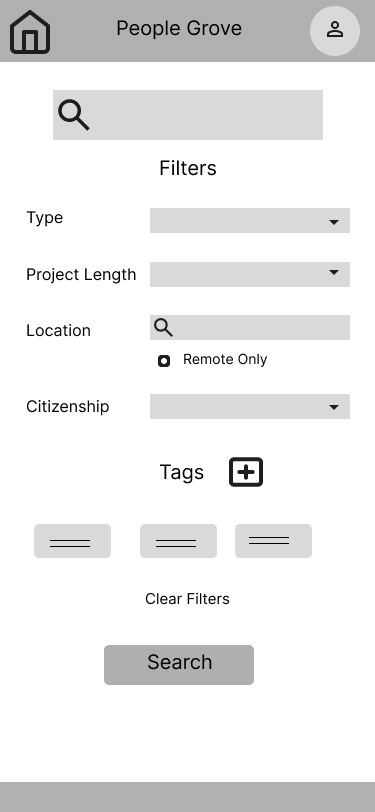Select the third tag chip
The height and width of the screenshot is (812, 375).
273,541
